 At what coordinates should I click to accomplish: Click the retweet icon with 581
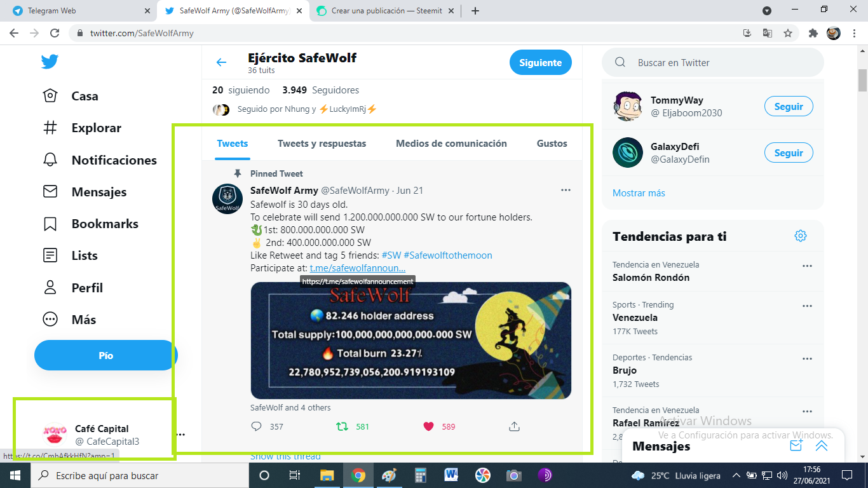point(342,426)
